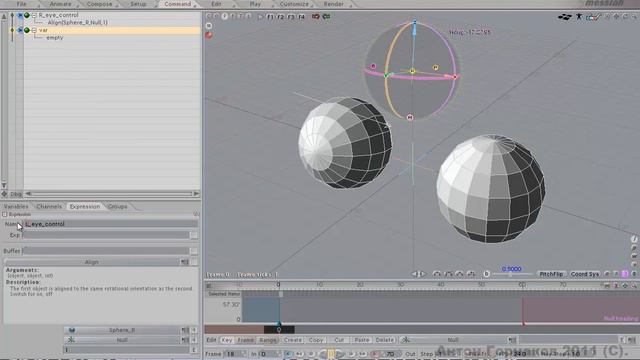This screenshot has width=640, height=360.
Task: Switch to the Variables panel tab
Action: click(16, 207)
